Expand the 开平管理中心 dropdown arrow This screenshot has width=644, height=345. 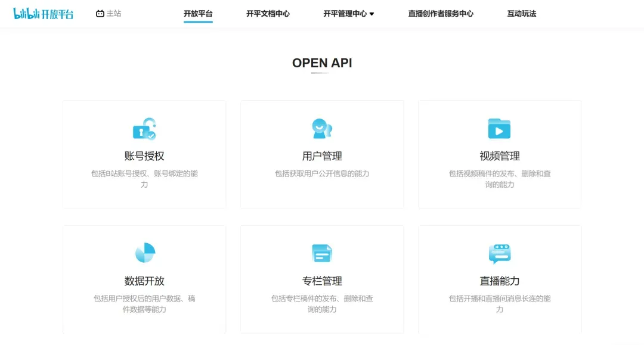point(371,14)
